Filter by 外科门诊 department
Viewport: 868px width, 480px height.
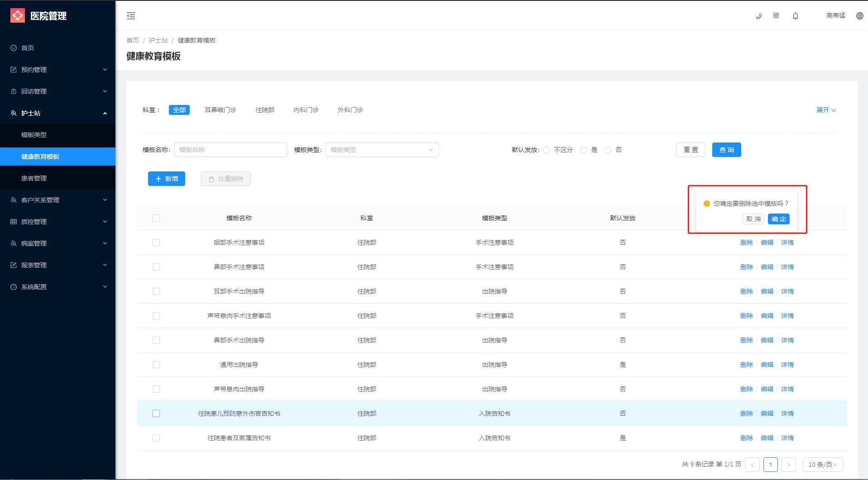(350, 110)
